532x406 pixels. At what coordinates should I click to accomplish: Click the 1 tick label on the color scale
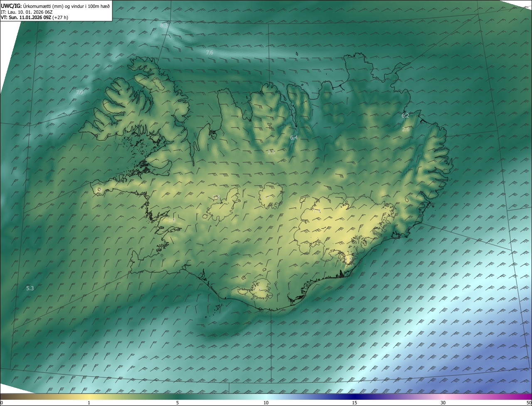tap(89, 403)
